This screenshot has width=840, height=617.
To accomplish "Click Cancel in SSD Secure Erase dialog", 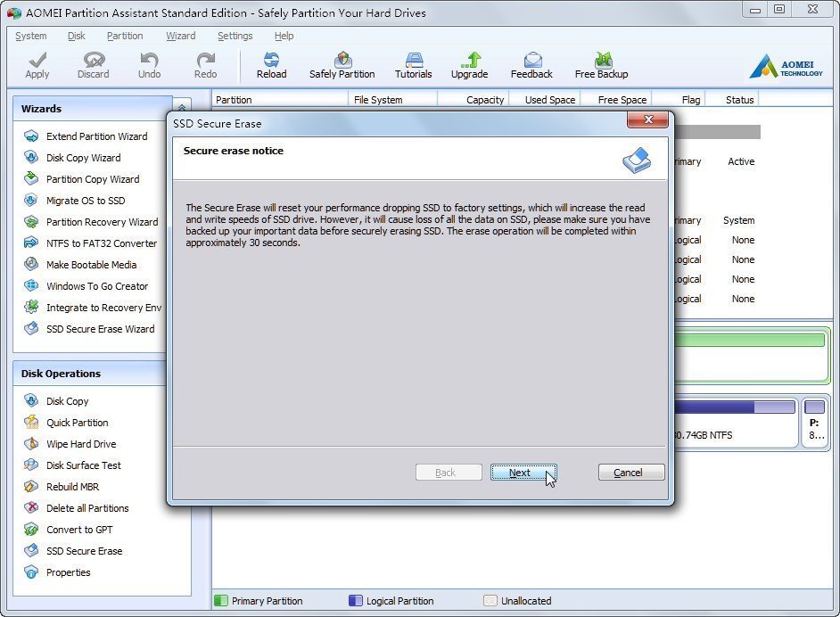I will click(631, 473).
